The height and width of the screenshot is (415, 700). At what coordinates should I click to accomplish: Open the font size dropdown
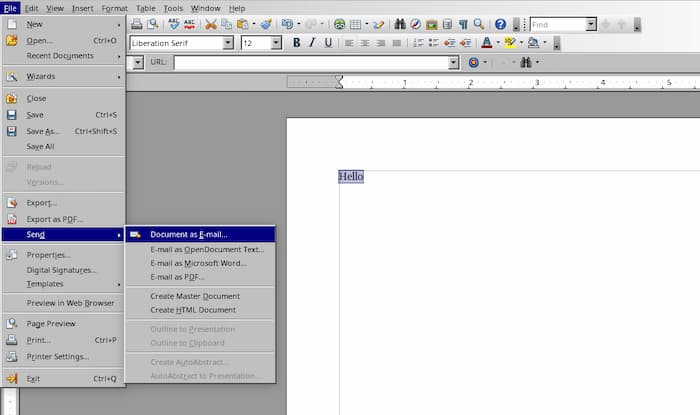click(276, 43)
